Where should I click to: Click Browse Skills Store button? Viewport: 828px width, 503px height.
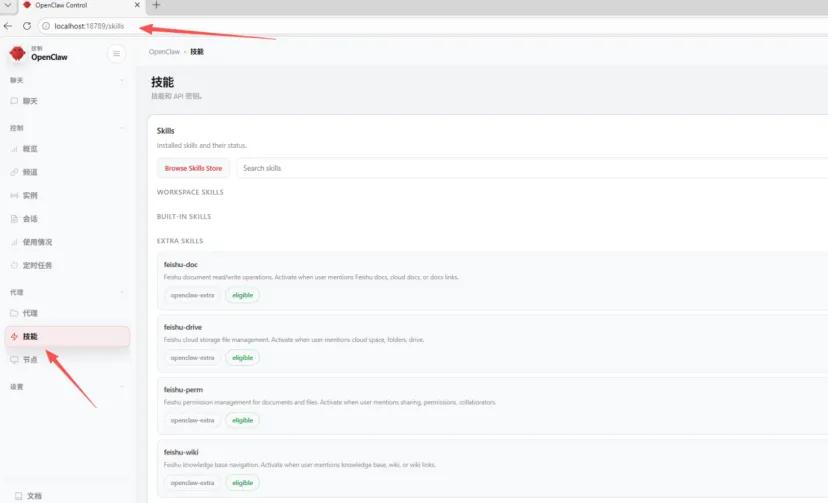coord(193,168)
